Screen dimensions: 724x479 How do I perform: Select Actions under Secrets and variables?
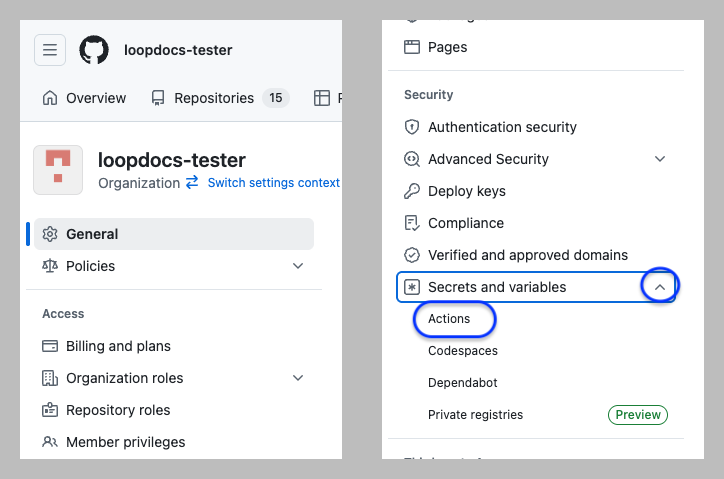tap(449, 319)
